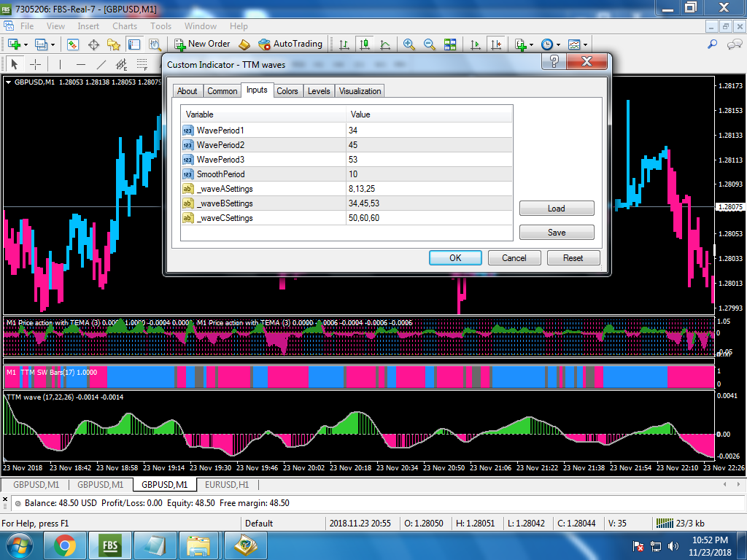Expand the New Chart dropdown arrow
This screenshot has width=747, height=560.
click(x=26, y=44)
